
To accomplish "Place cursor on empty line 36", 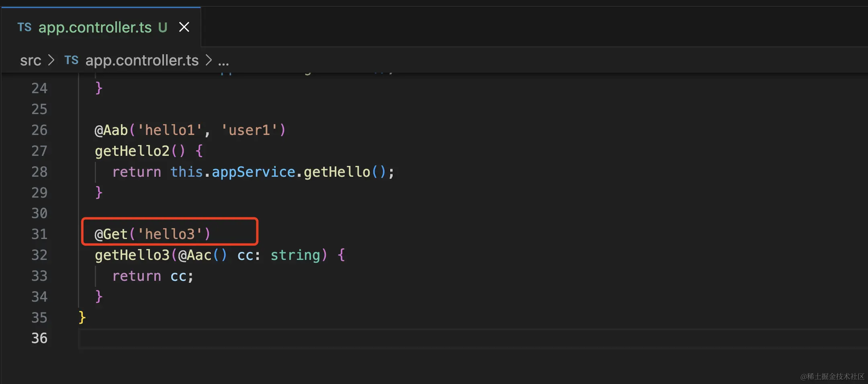I will [x=473, y=338].
